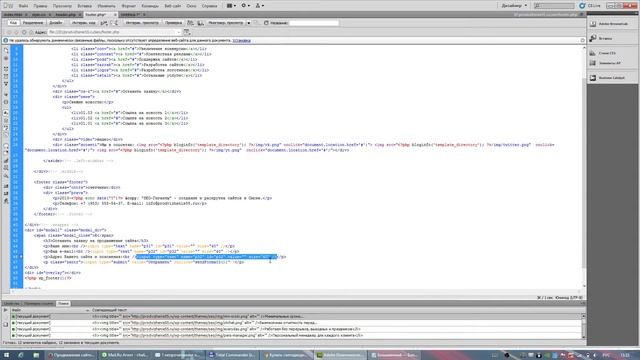Image resolution: width=640 pixels, height=360 pixels.
Task: Switch to the Свойства panel tab
Action: point(11,304)
